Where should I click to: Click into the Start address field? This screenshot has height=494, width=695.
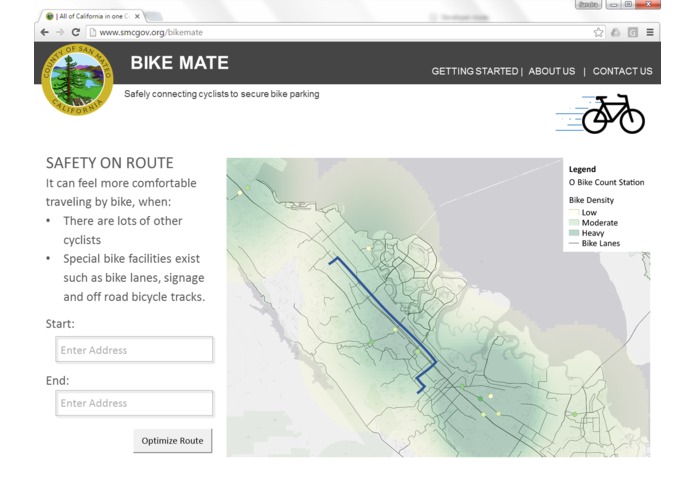pos(134,350)
